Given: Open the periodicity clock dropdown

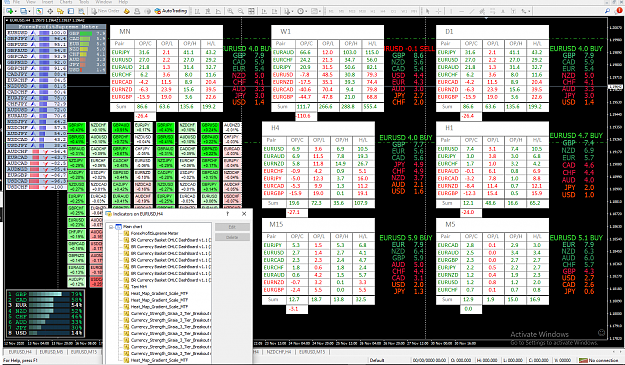Looking at the screenshot, I should pyautogui.click(x=302, y=11).
